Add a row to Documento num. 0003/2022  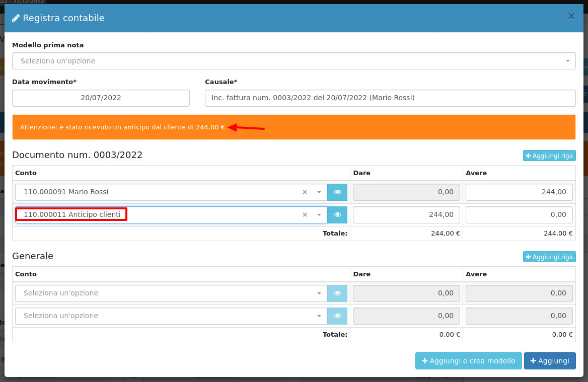click(549, 156)
